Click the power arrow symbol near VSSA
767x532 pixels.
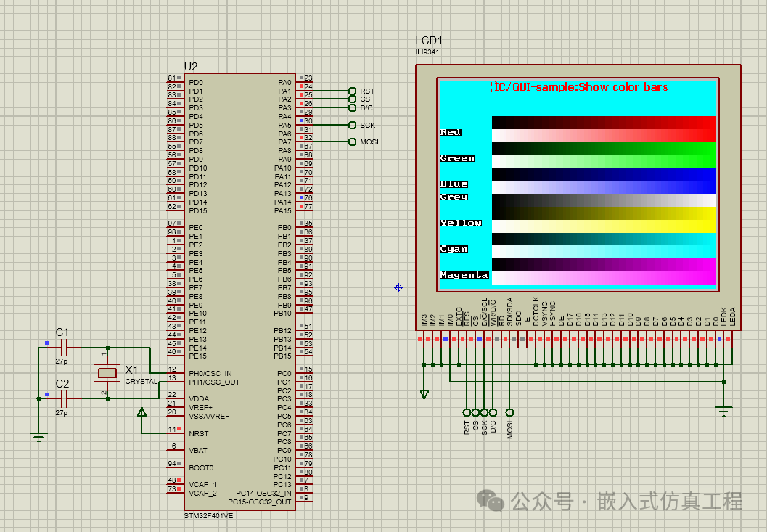(142, 411)
